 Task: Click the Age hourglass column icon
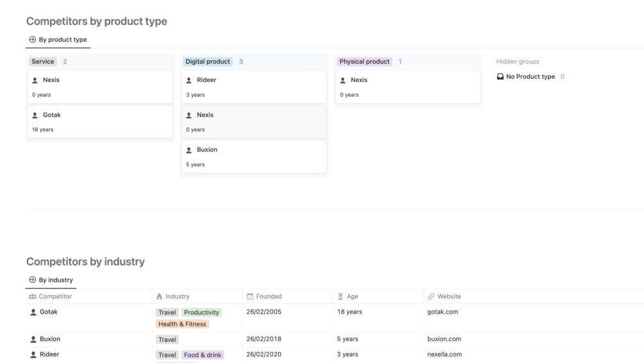(340, 297)
